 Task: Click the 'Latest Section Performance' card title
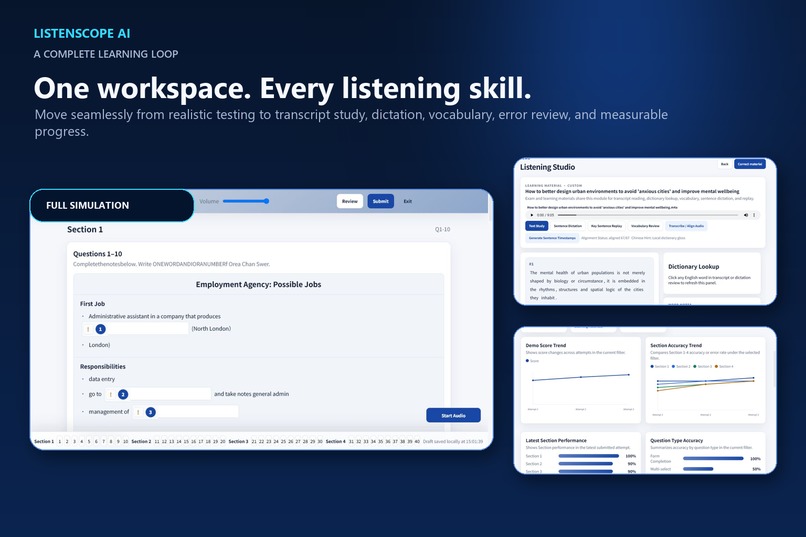coord(556,440)
